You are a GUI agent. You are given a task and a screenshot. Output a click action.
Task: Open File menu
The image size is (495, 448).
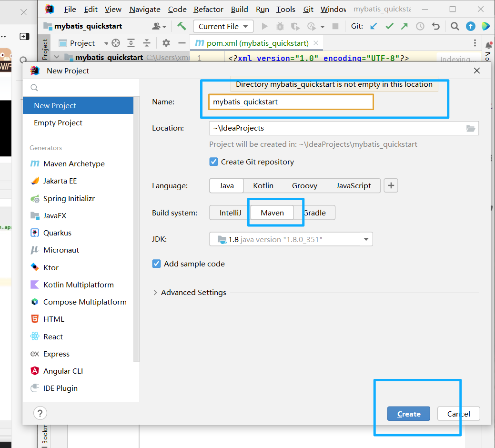70,9
